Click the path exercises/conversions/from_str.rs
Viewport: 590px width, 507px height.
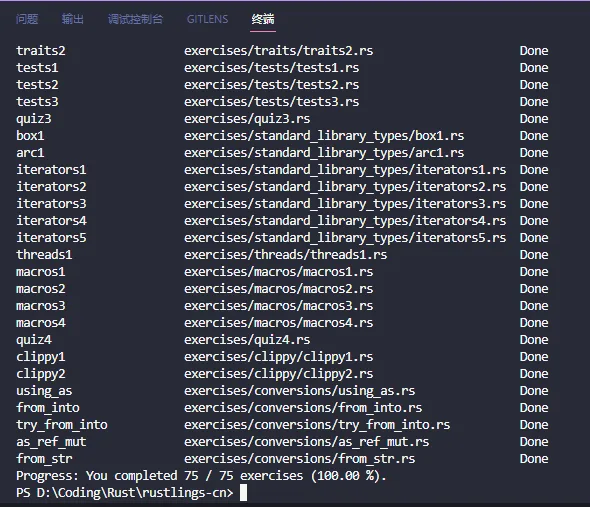(x=300, y=458)
